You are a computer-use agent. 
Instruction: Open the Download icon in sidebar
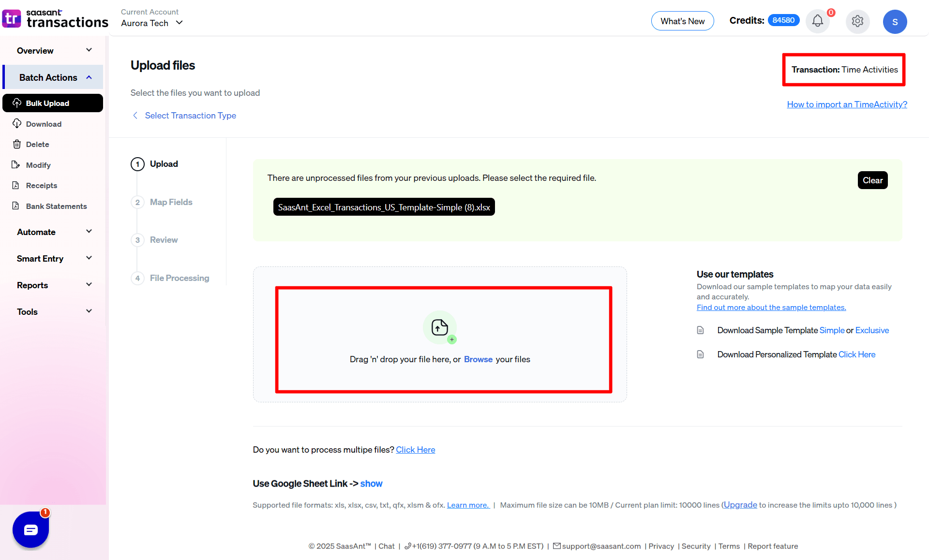17,124
